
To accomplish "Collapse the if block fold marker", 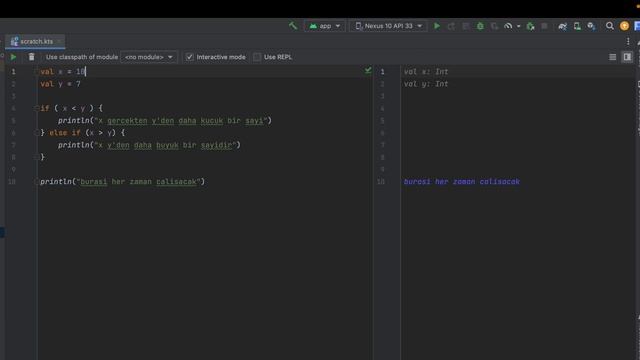I will tap(37, 108).
